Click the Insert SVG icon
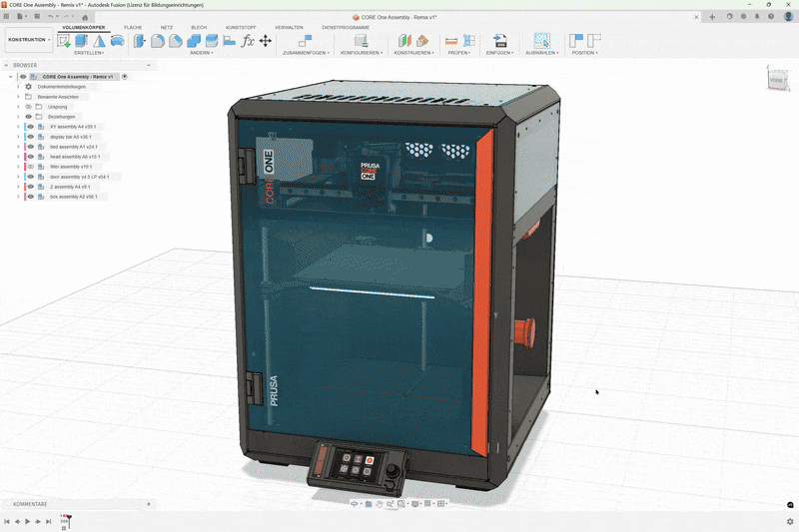The width and height of the screenshot is (799, 532). 500,41
